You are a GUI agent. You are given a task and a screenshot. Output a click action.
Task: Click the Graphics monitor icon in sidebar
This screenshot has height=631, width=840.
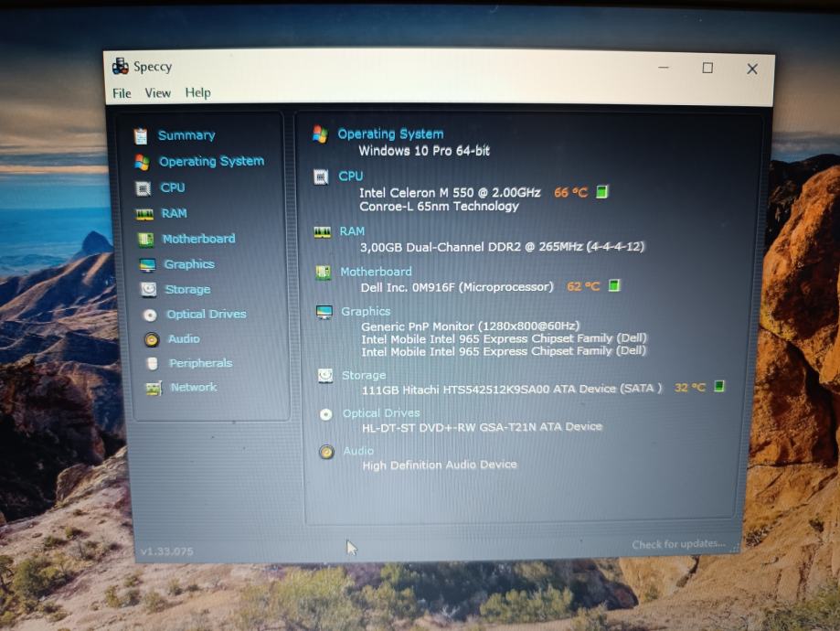147,265
